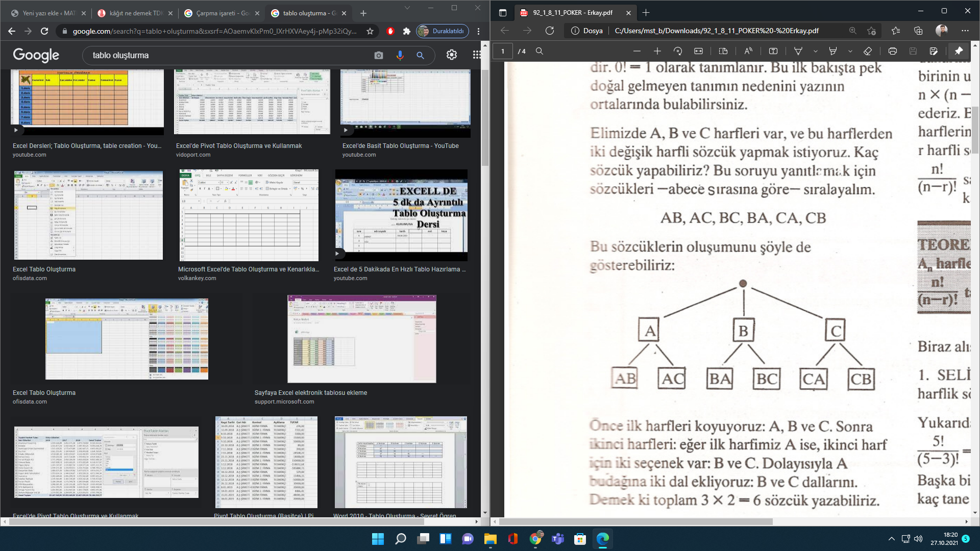This screenshot has height=551, width=980.
Task: Show hidden system tray icons
Action: point(891,539)
